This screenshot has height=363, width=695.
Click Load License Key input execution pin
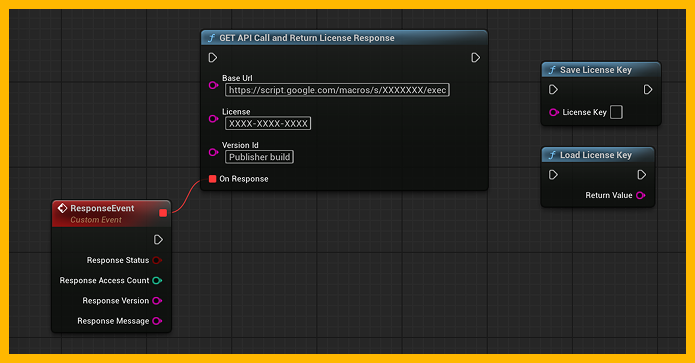553,175
